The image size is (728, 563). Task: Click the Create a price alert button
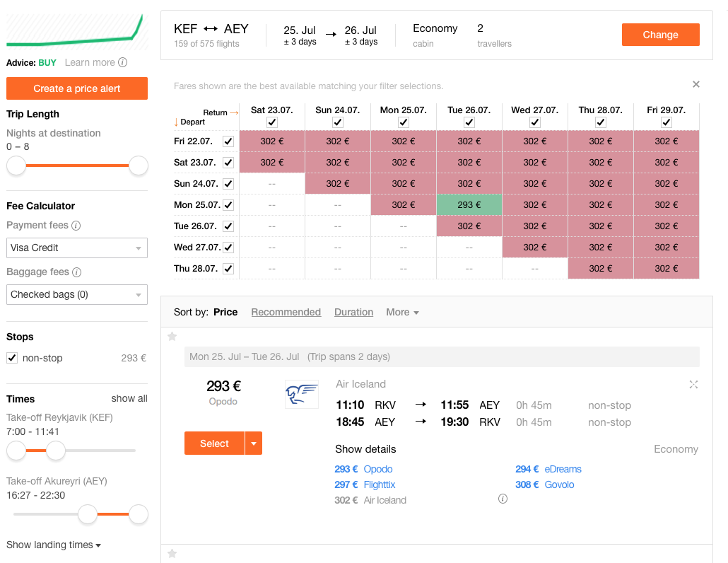point(77,88)
